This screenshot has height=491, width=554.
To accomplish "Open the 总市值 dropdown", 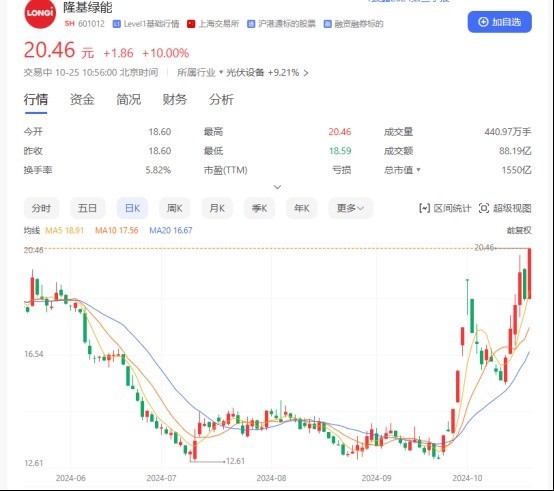I will 418,170.
